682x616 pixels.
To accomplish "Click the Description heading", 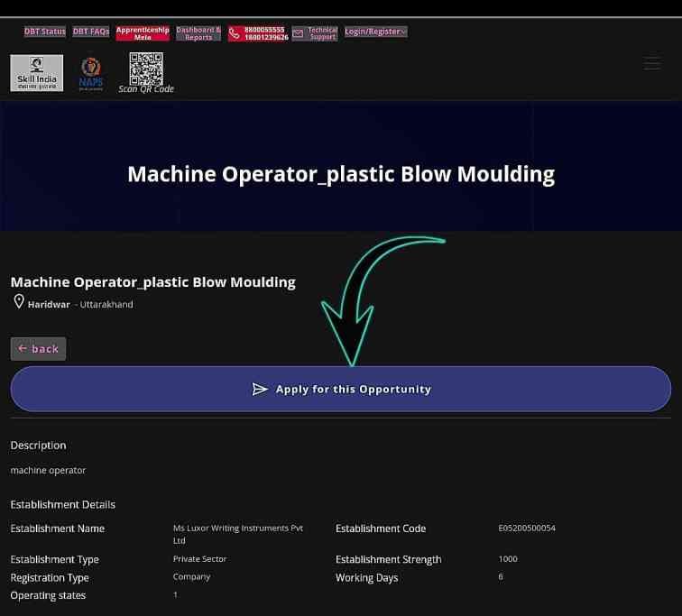I will tap(38, 446).
